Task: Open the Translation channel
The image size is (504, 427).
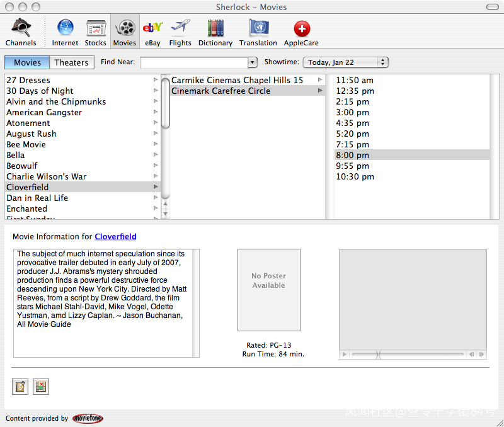Action: (x=258, y=32)
